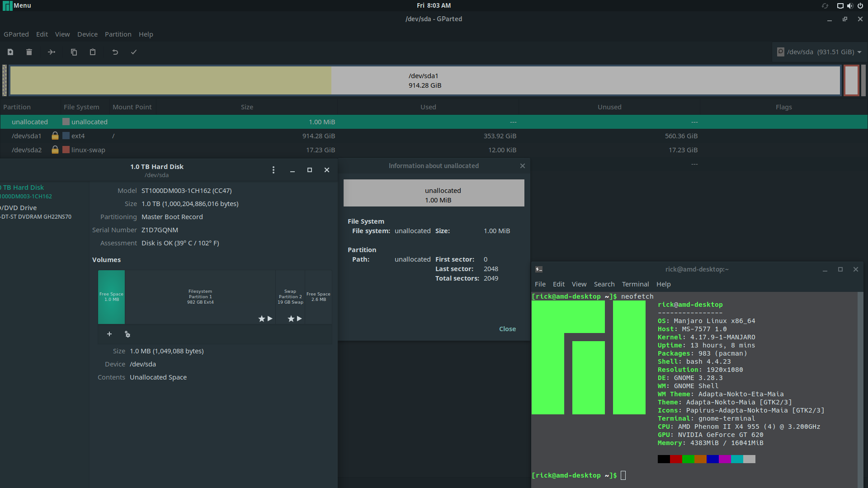Click the blue swatch in neofetch palette
868x488 pixels.
click(712, 459)
